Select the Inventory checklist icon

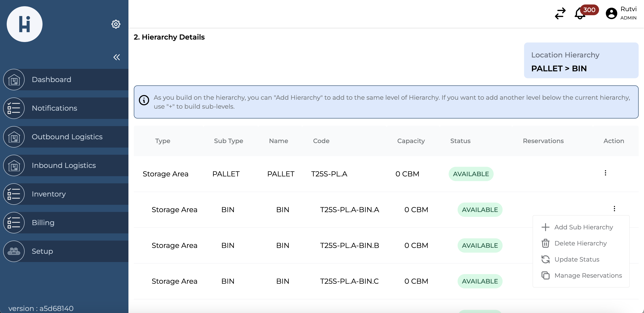pyautogui.click(x=14, y=194)
